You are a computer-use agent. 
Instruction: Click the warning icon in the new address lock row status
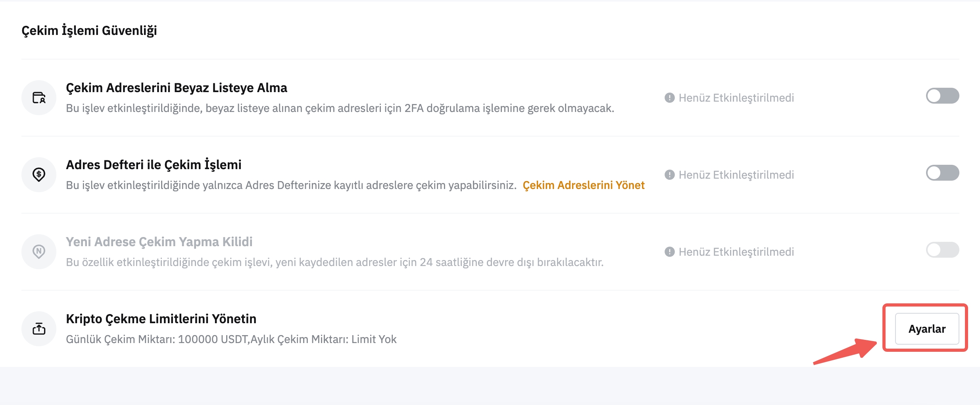(669, 252)
